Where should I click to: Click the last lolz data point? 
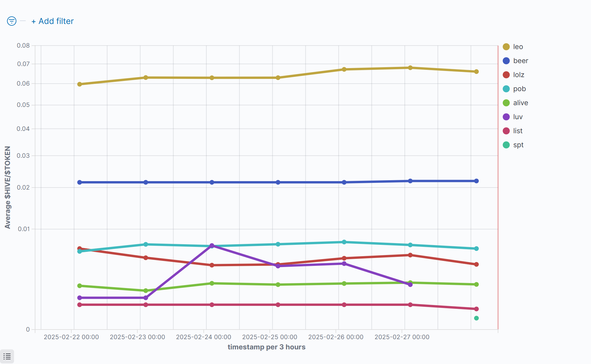(x=476, y=264)
